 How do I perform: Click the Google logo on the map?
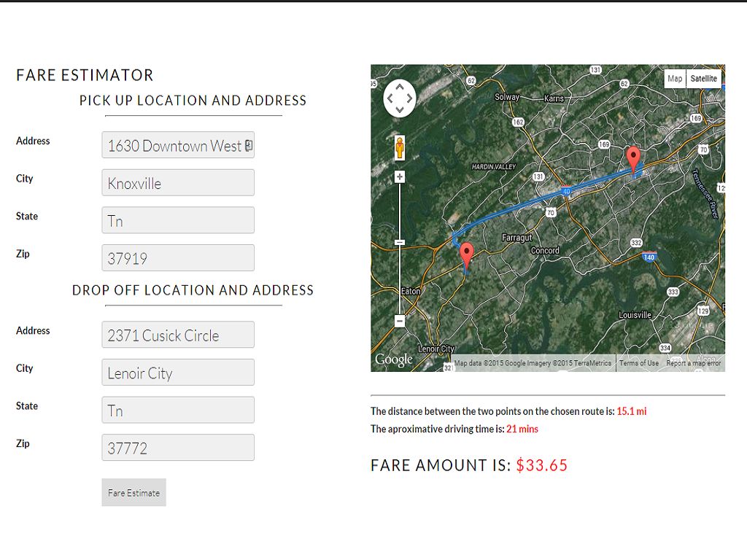point(393,359)
